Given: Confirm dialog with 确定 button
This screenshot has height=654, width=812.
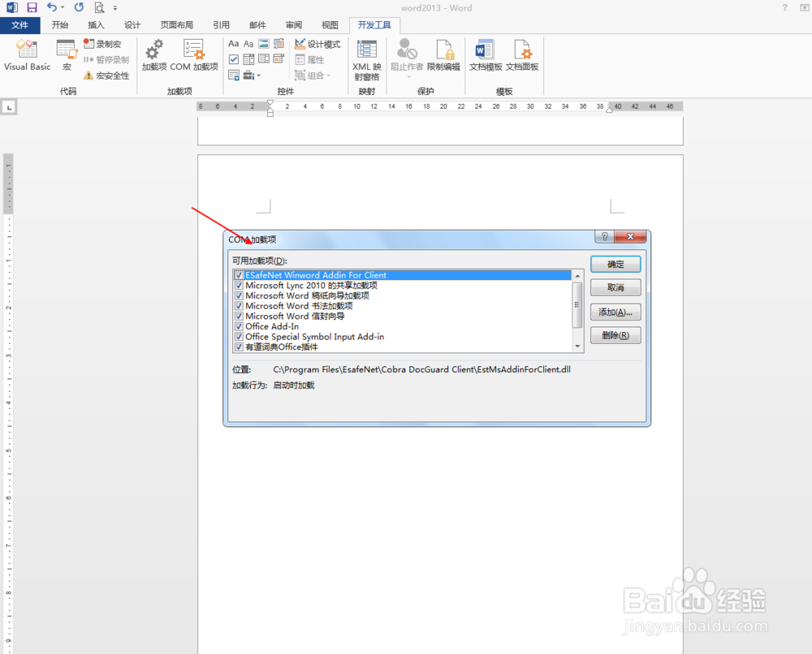Looking at the screenshot, I should (x=615, y=265).
